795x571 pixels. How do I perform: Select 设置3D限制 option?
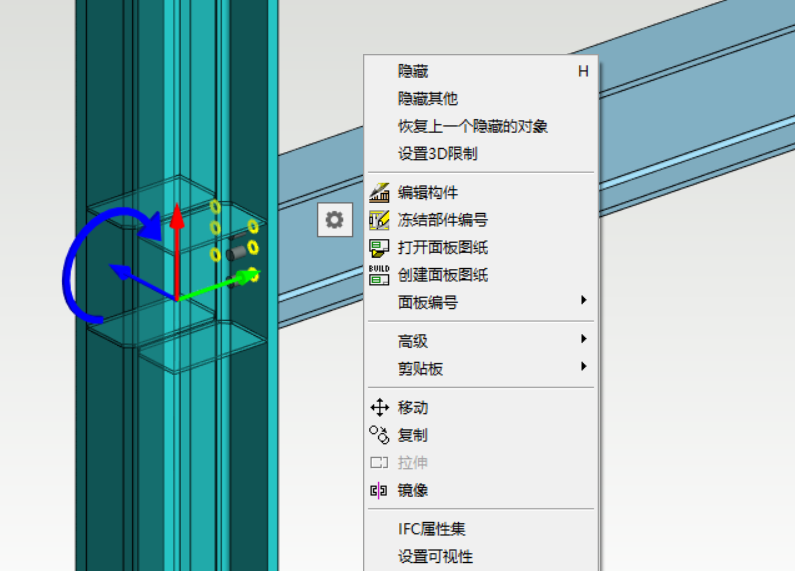pyautogui.click(x=481, y=153)
